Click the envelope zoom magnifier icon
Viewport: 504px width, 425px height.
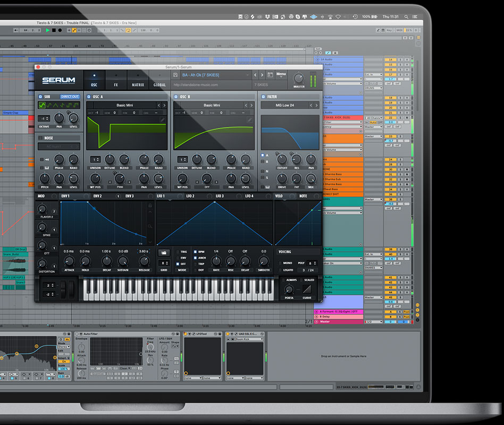point(150,226)
